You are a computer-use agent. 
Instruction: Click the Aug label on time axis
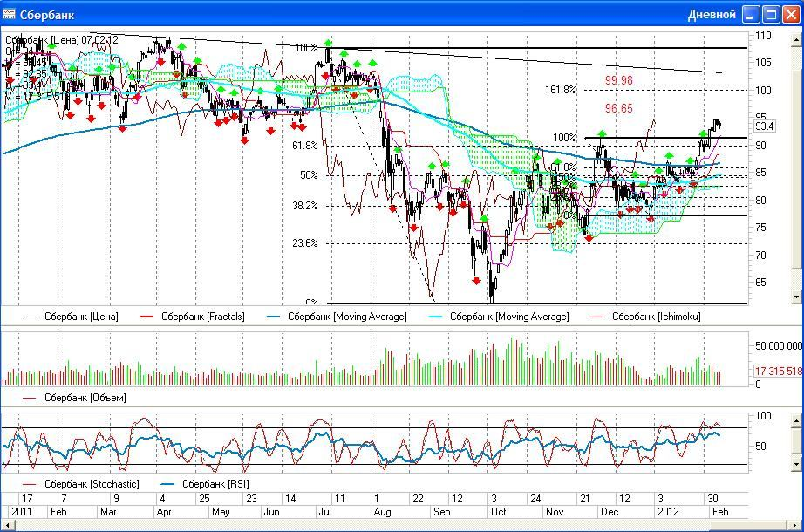click(x=383, y=512)
